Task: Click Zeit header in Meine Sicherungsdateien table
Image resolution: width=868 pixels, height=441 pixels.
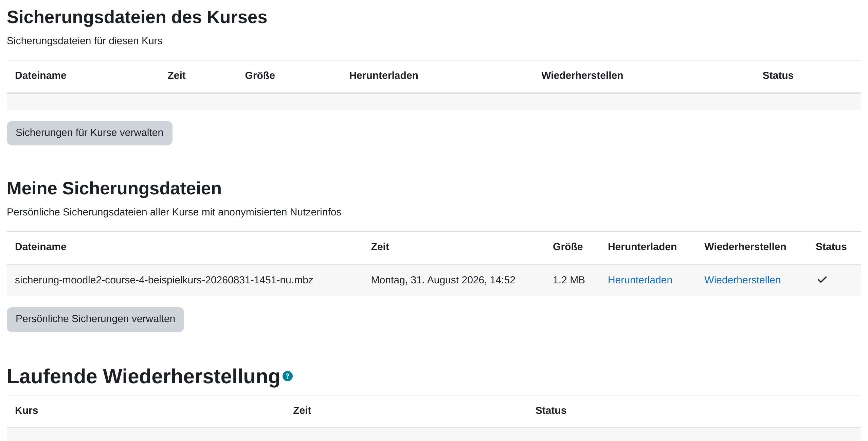Action: (x=380, y=247)
